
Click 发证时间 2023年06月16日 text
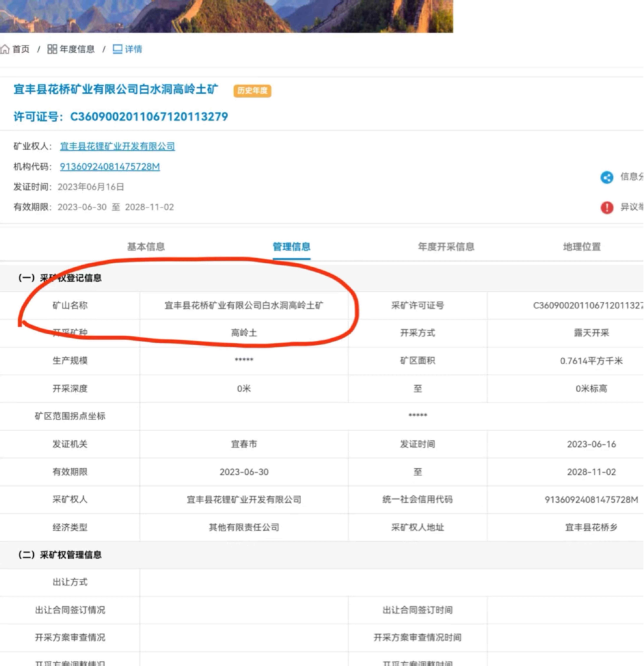[69, 187]
